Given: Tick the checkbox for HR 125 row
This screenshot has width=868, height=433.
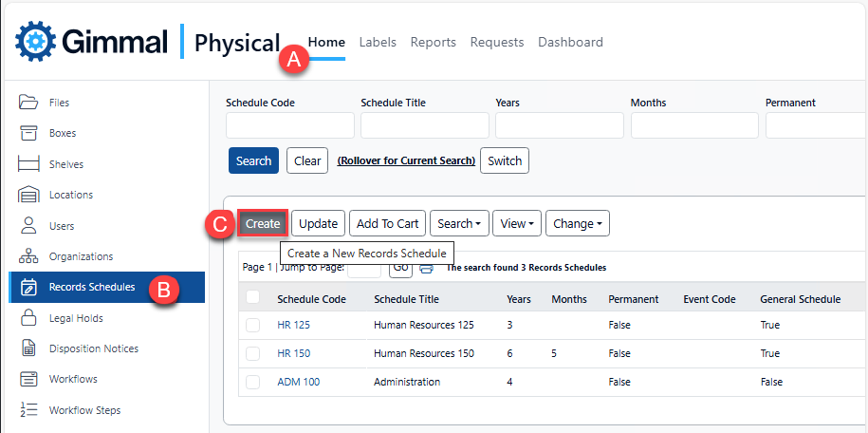Looking at the screenshot, I should point(252,325).
